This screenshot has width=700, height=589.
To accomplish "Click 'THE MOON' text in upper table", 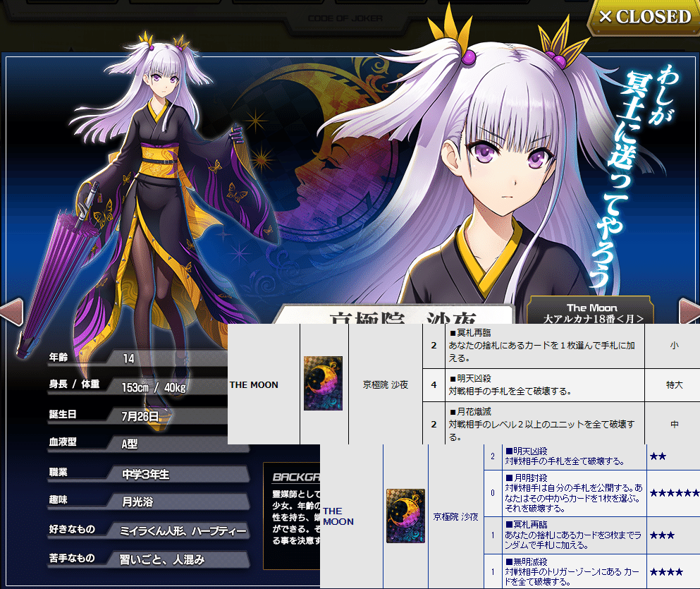I will (254, 384).
